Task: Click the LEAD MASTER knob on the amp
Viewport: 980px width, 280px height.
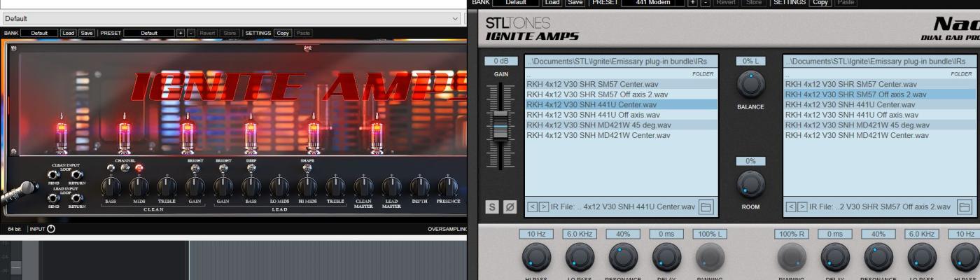Action: pos(391,186)
